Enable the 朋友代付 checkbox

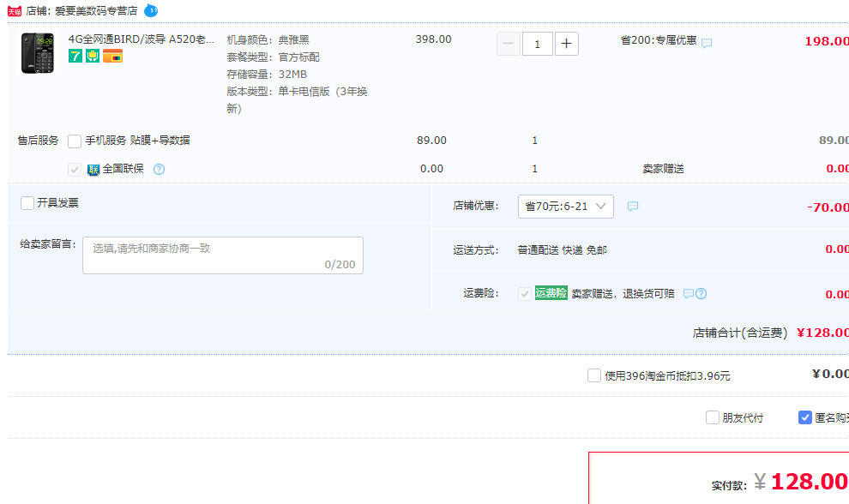pyautogui.click(x=713, y=417)
